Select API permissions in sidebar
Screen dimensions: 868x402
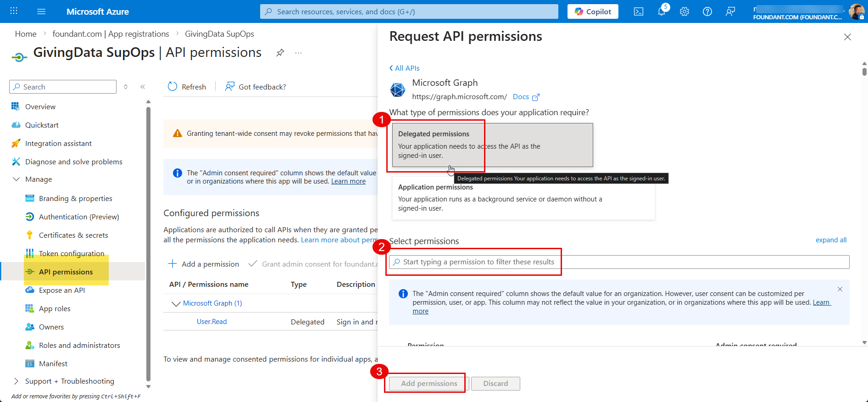click(x=66, y=272)
